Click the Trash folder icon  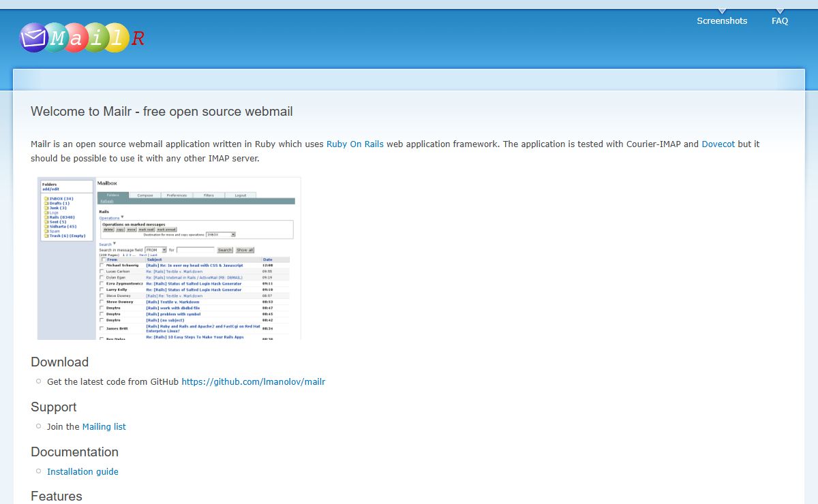click(46, 236)
